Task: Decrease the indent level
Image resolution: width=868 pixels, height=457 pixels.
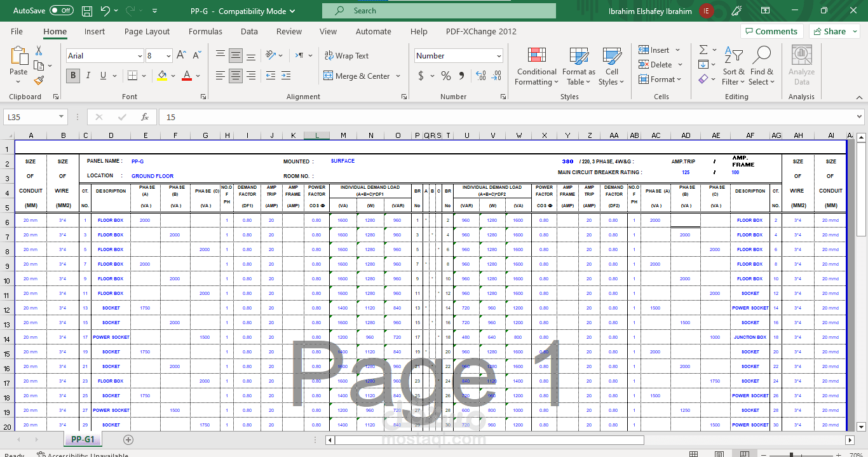Action: point(270,76)
